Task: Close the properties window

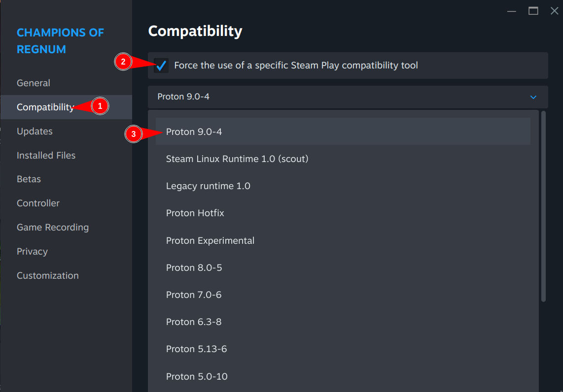Action: (x=554, y=11)
